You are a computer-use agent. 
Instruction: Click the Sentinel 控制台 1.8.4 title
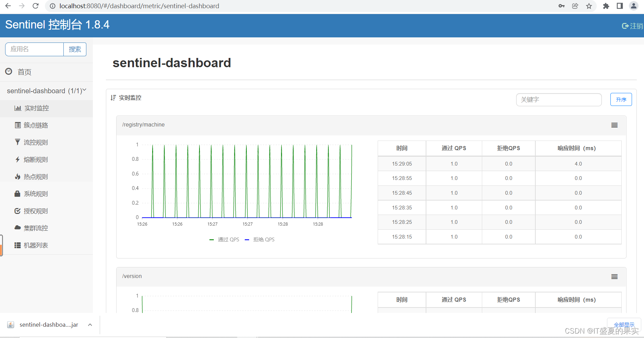57,25
